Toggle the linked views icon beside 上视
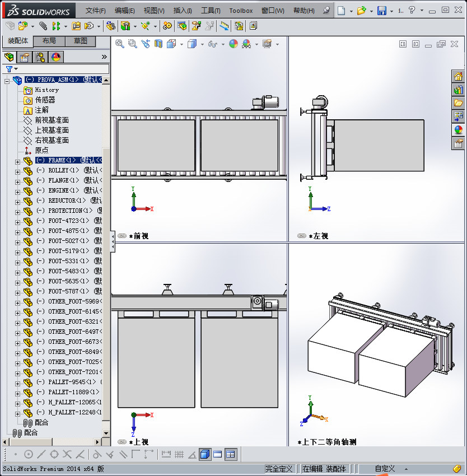This screenshot has width=467, height=476. click(x=122, y=442)
